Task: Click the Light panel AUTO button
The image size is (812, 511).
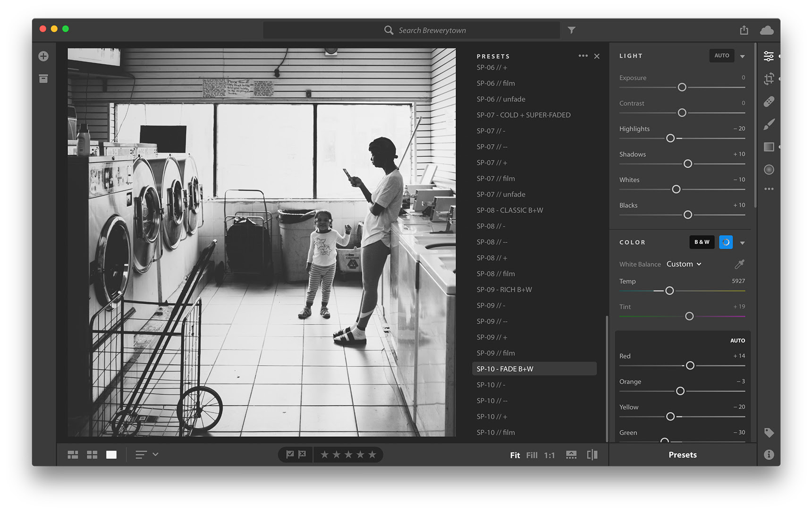Action: (722, 56)
